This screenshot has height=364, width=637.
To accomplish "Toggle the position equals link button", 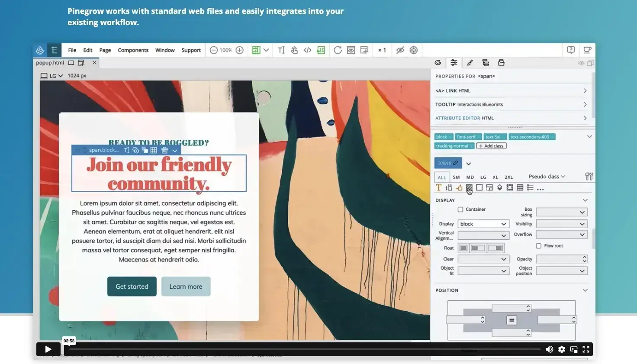I will 512,320.
